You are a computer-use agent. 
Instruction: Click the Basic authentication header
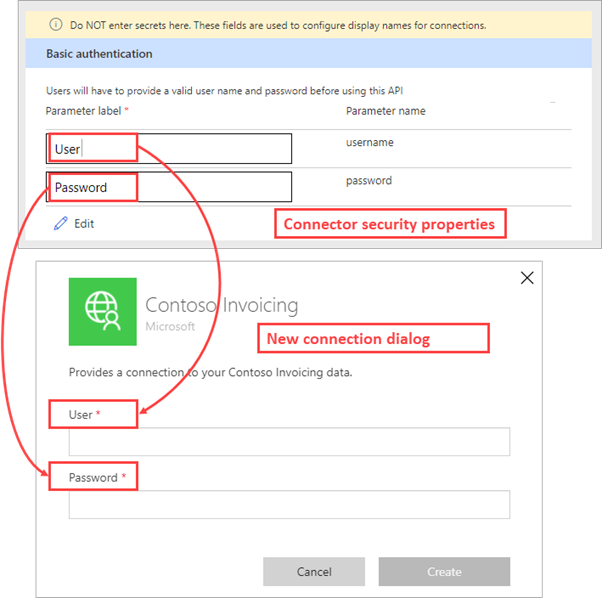pos(308,53)
